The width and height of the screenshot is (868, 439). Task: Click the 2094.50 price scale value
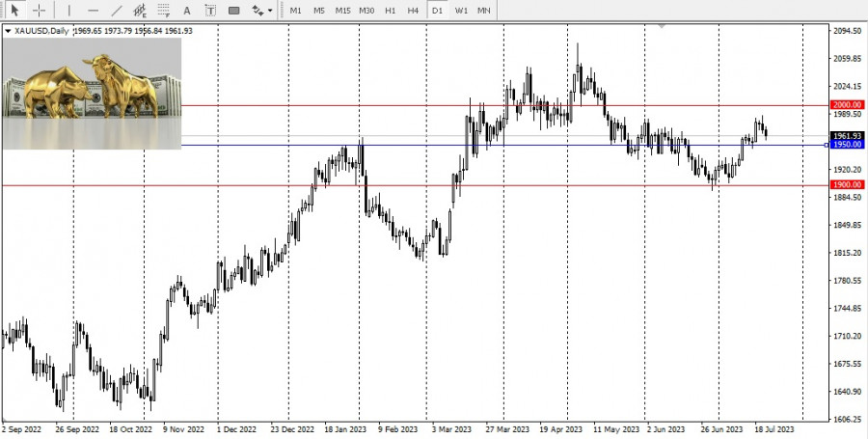click(x=847, y=31)
